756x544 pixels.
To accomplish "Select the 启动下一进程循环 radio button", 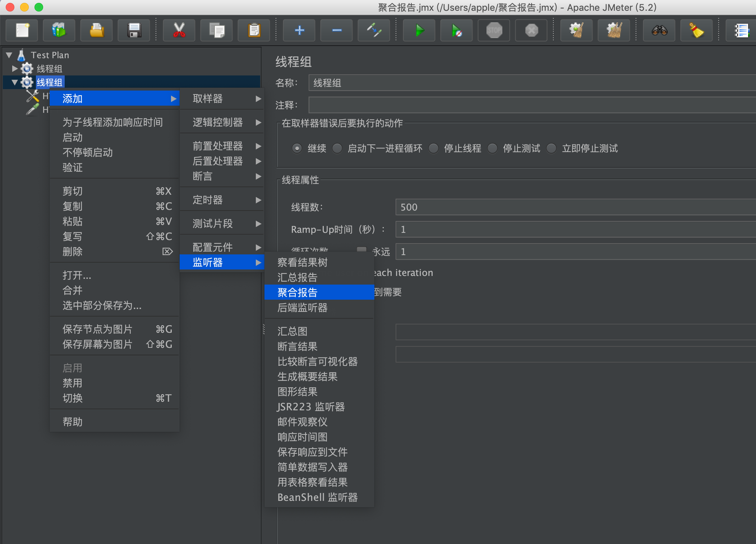I will pos(337,148).
